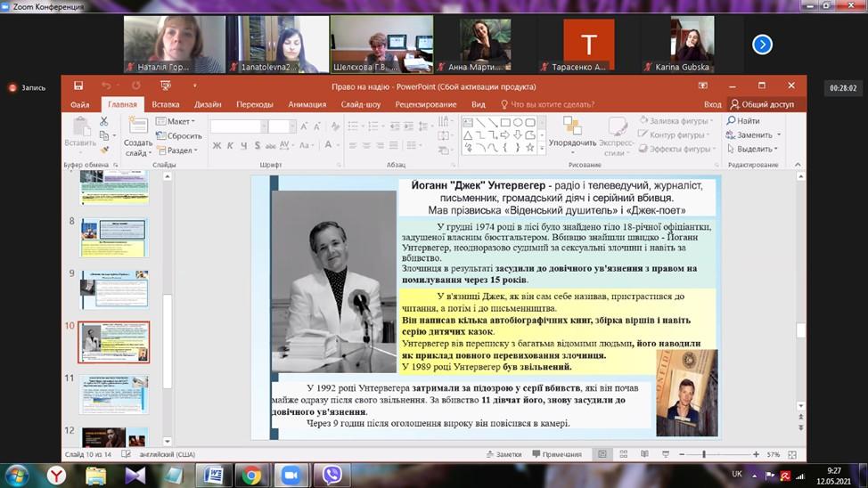This screenshot has height=488, width=868.
Task: Click the Zoom app icon in taskbar
Action: tap(291, 475)
